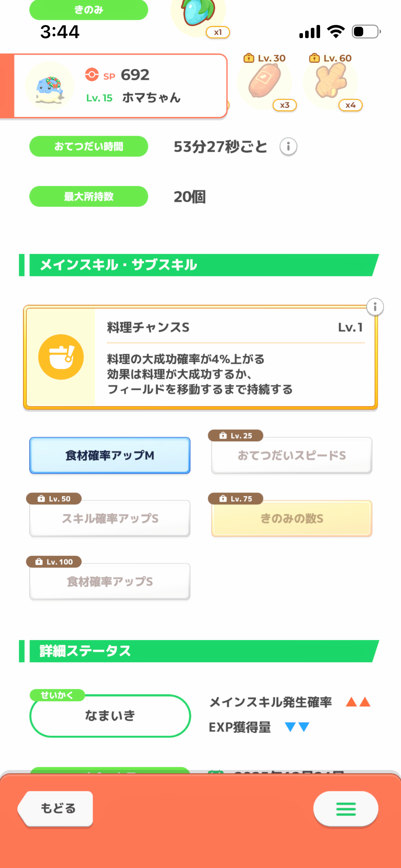The width and height of the screenshot is (401, 868).
Task: Tap the info icon beside helping time
Action: (288, 146)
